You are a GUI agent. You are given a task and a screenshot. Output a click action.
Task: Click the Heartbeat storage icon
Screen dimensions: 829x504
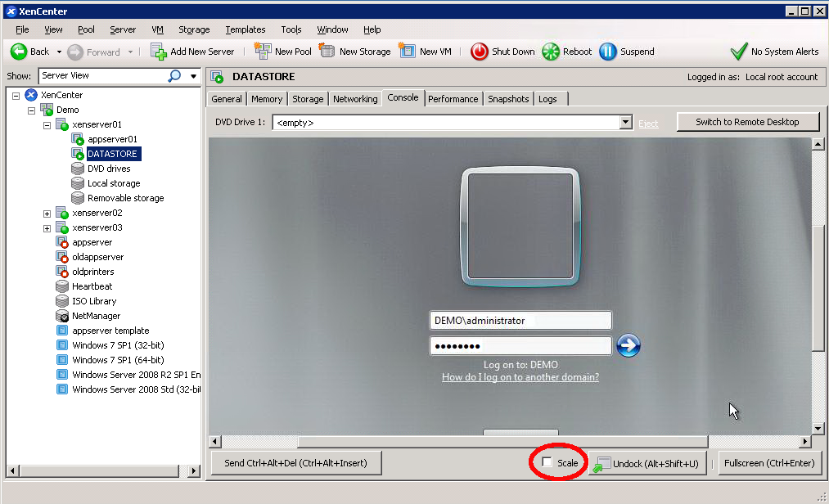click(62, 286)
